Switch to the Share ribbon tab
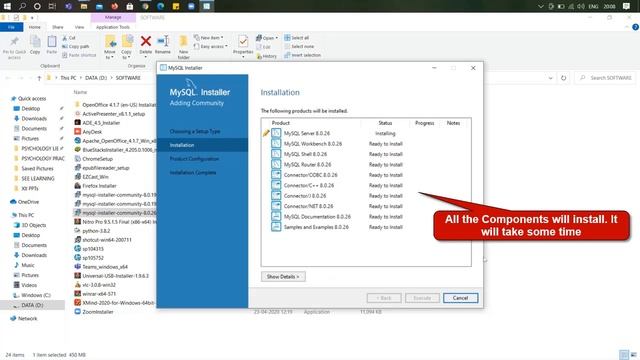The height and width of the screenshot is (360, 640). click(x=58, y=27)
